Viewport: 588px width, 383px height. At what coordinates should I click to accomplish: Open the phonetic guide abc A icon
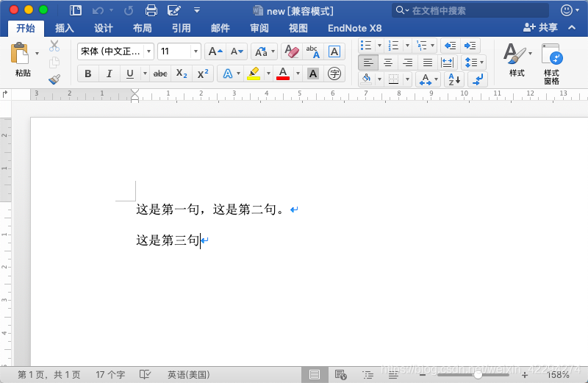tap(312, 51)
